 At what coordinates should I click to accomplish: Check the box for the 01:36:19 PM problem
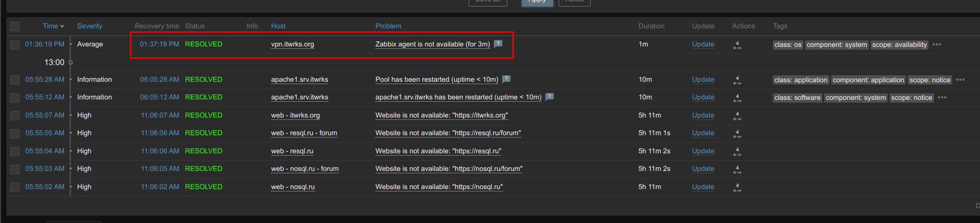(15, 45)
